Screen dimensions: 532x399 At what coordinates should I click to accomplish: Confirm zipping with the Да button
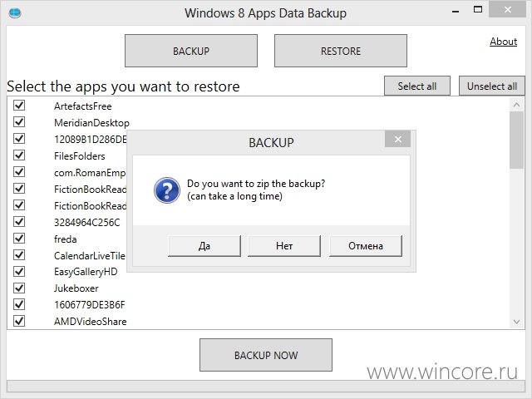[x=204, y=246]
